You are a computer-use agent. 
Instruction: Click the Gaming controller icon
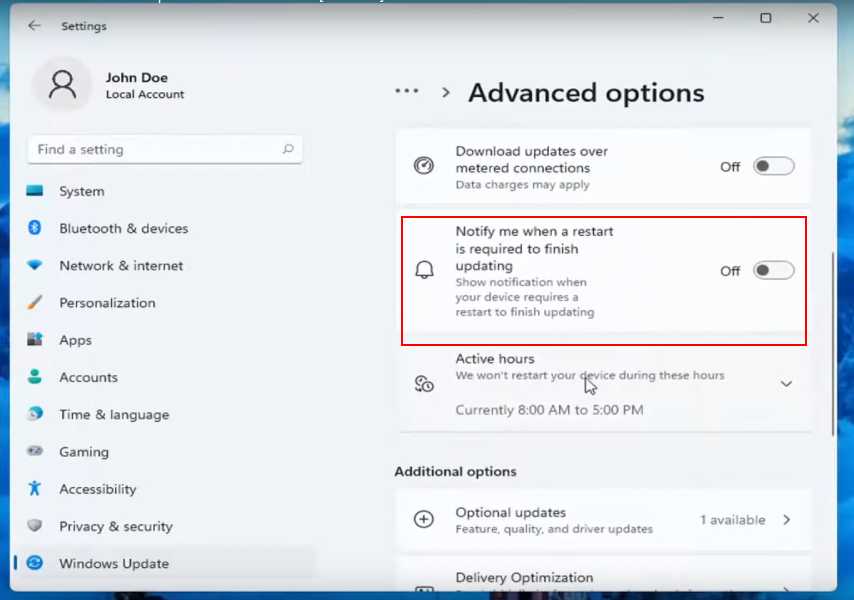[35, 451]
